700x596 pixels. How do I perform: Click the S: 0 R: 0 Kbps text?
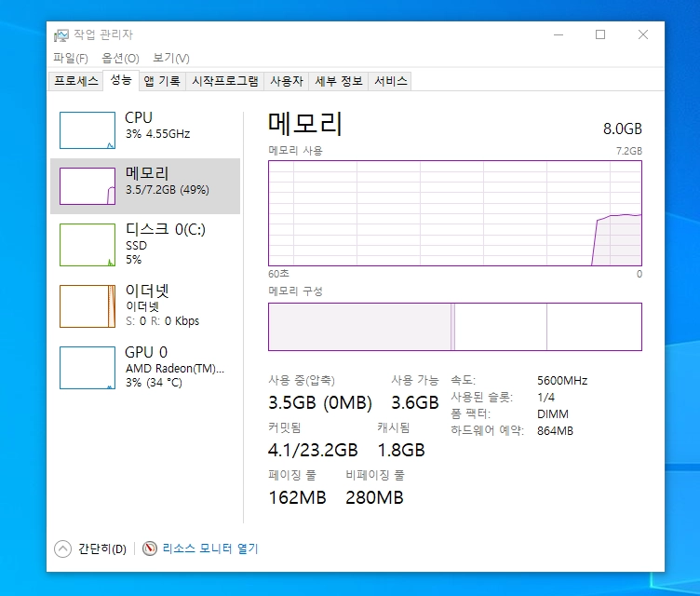[x=163, y=321]
